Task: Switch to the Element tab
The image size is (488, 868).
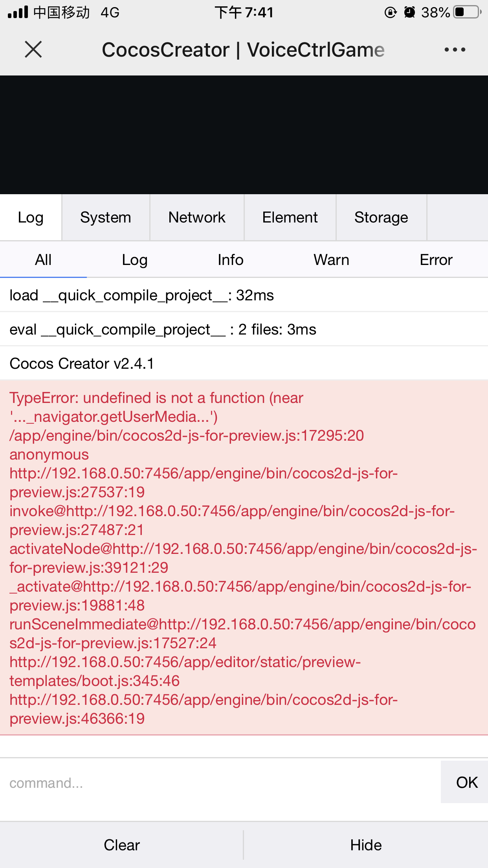Action: click(290, 217)
